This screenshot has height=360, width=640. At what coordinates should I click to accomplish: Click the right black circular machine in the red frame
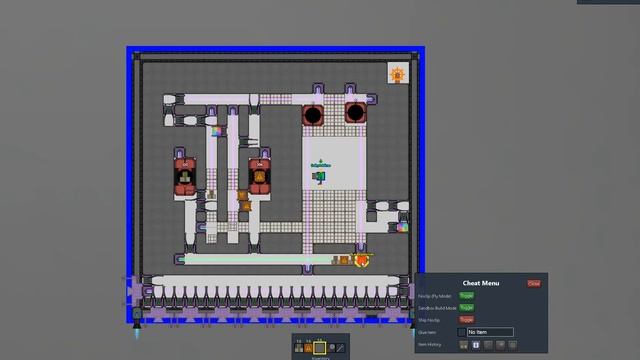click(x=356, y=112)
